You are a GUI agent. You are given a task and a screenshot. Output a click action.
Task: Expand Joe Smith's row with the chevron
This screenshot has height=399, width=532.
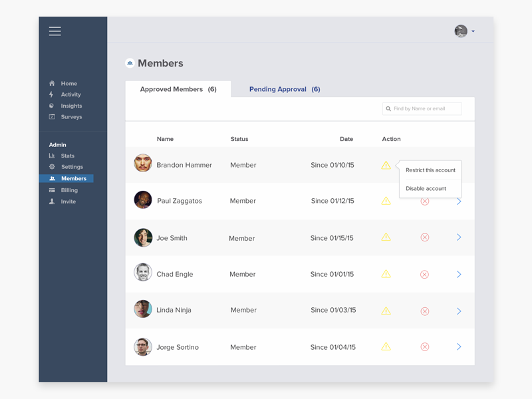coord(458,237)
